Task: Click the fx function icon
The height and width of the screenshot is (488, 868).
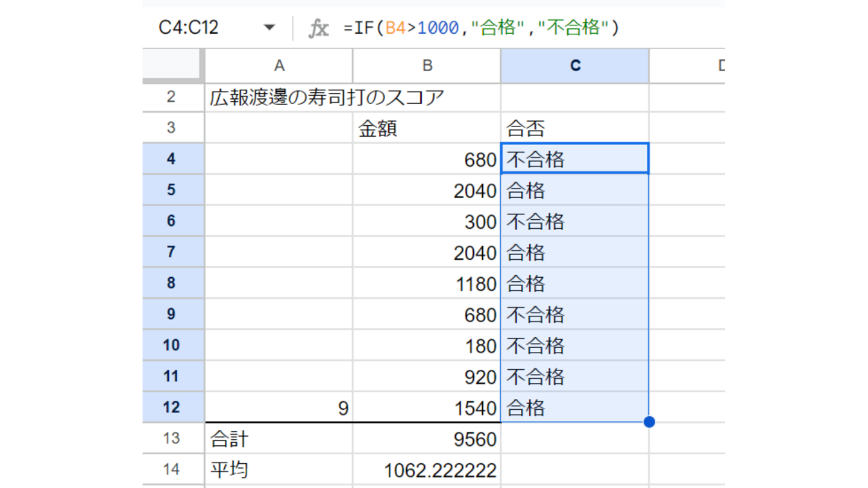Action: 318,28
